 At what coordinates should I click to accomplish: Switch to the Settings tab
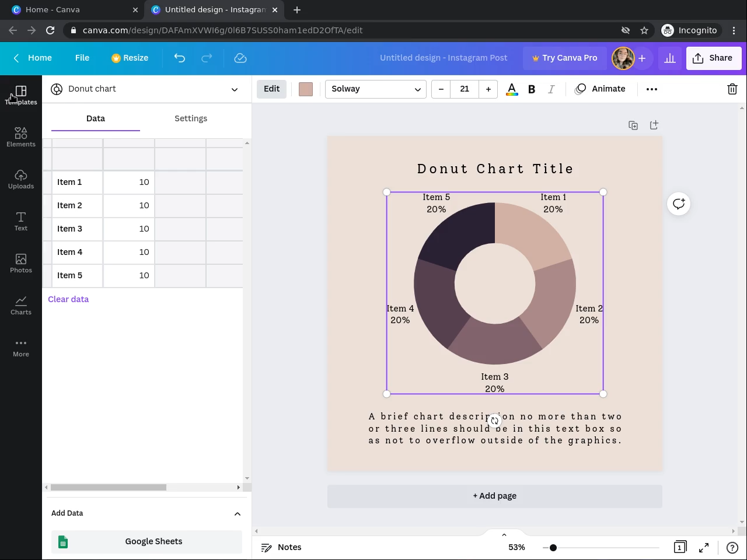click(191, 118)
